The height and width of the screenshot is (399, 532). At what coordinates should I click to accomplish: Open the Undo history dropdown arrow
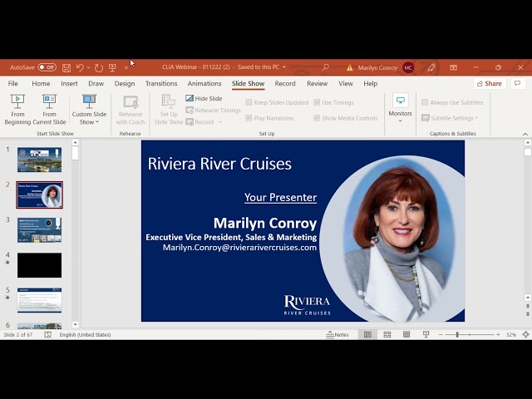point(89,68)
